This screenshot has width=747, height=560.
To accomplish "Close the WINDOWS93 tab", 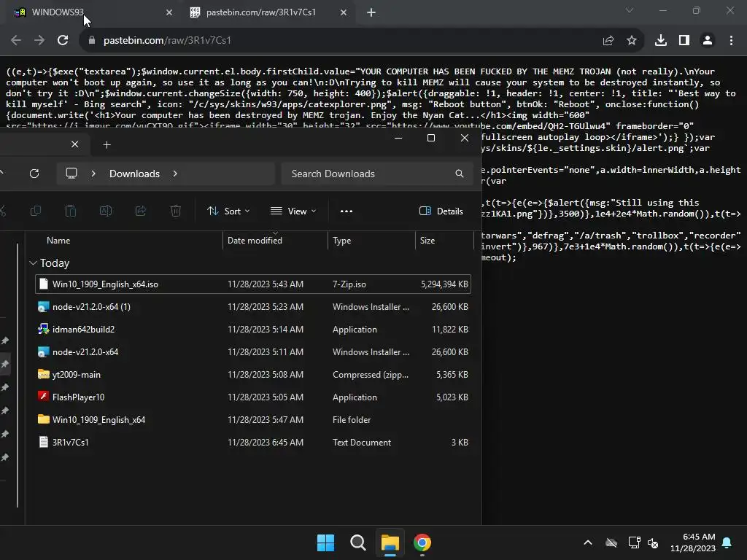I will click(169, 12).
